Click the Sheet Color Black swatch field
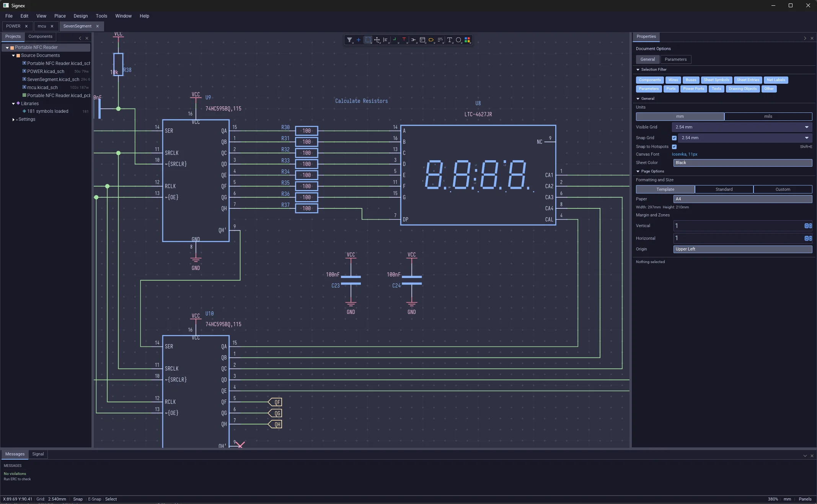Image resolution: width=817 pixels, height=504 pixels. click(x=742, y=163)
